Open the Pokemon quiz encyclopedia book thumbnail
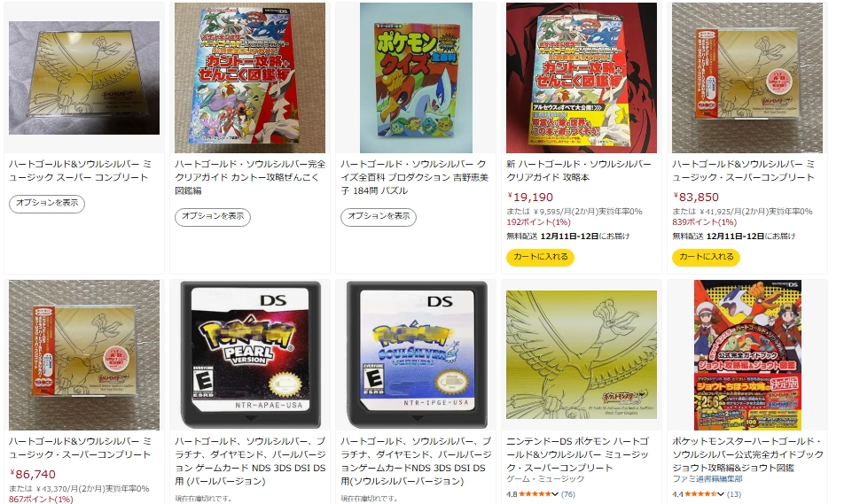 coord(416,78)
